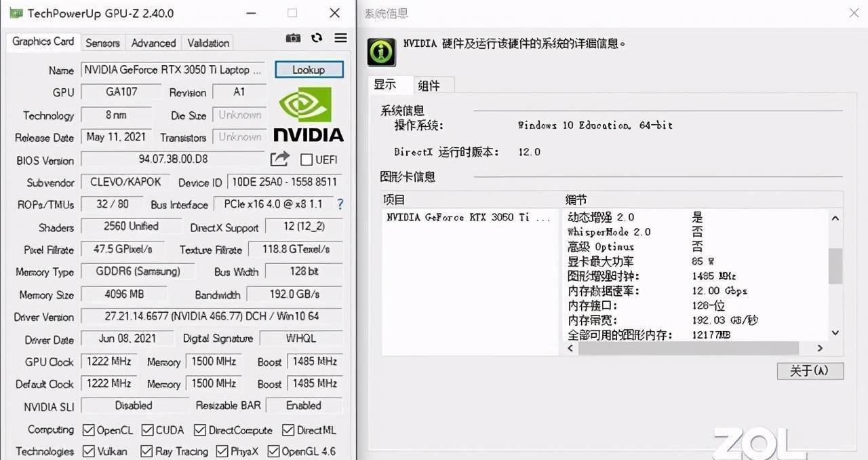The height and width of the screenshot is (460, 868).
Task: Click the WhisperMode 2.0 row
Action: [x=694, y=232]
